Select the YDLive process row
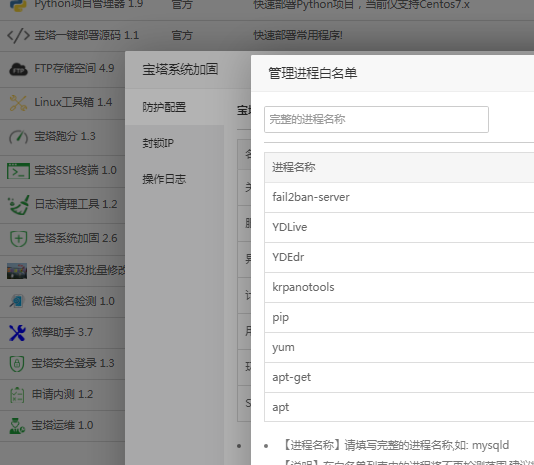The image size is (534, 465). coord(399,227)
